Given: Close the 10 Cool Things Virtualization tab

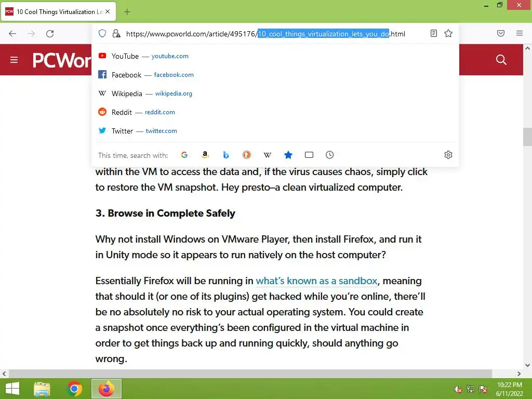Looking at the screenshot, I should click(x=108, y=11).
